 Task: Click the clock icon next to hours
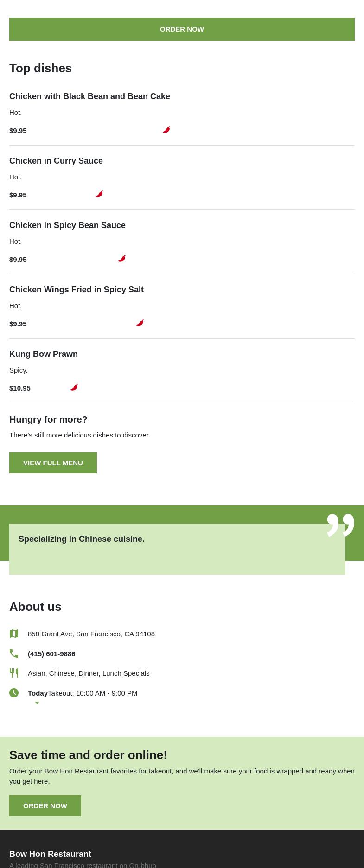tap(14, 693)
